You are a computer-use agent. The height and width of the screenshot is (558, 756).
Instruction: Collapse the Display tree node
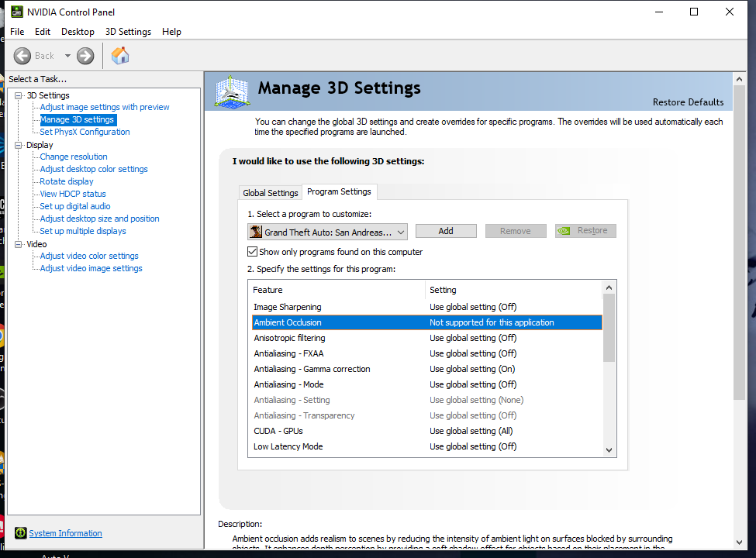[19, 145]
